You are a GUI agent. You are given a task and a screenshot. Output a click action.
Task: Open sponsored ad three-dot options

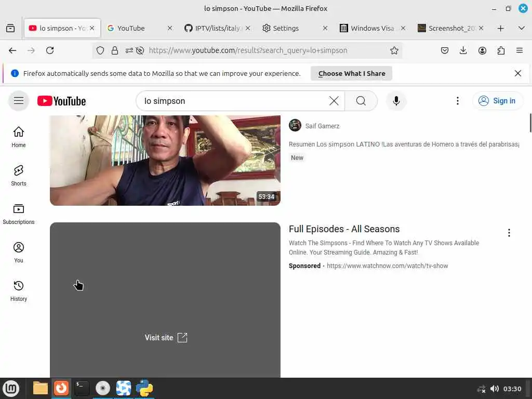tap(509, 232)
